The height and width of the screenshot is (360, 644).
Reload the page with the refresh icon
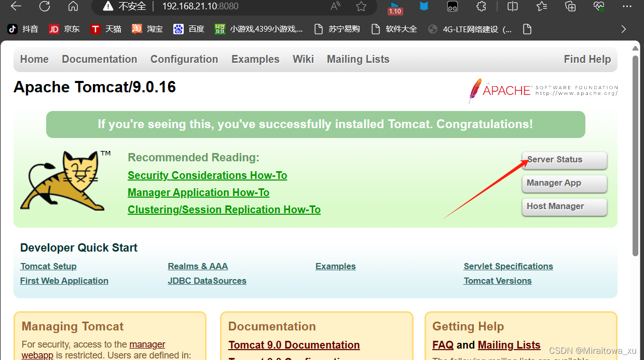[45, 6]
